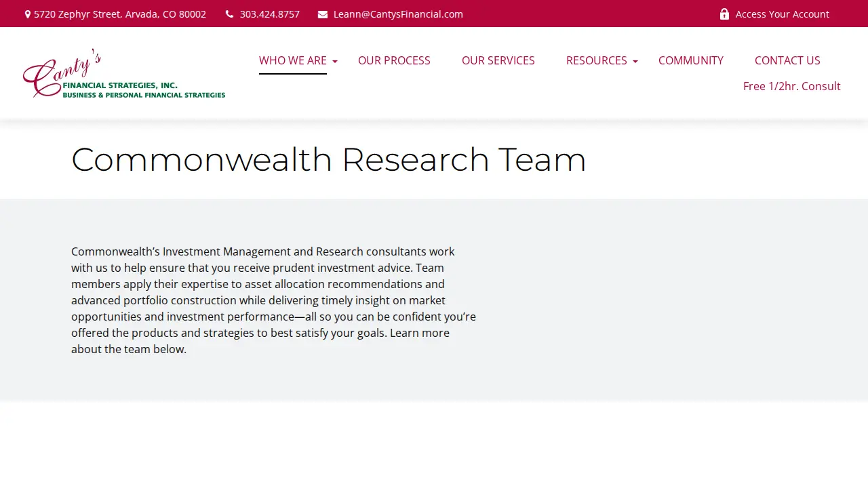This screenshot has height=488, width=868.
Task: Click the phone icon in top bar
Action: (x=229, y=14)
